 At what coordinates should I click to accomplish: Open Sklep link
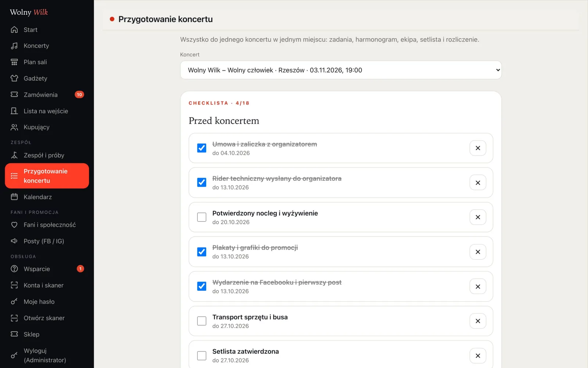pyautogui.click(x=47, y=334)
